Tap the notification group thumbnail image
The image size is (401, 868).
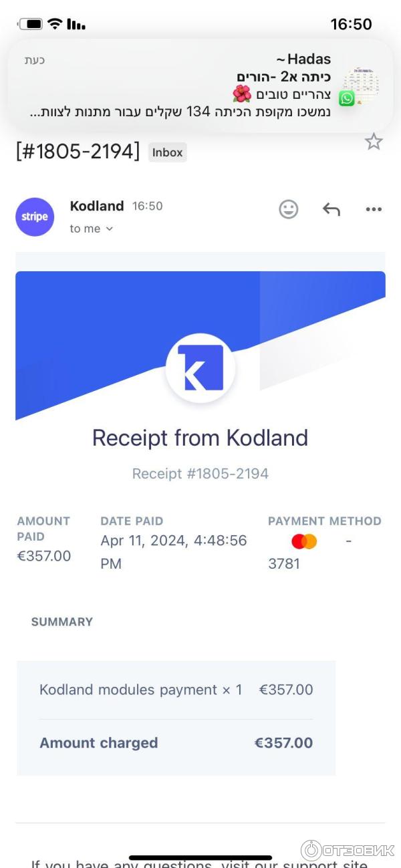[362, 84]
